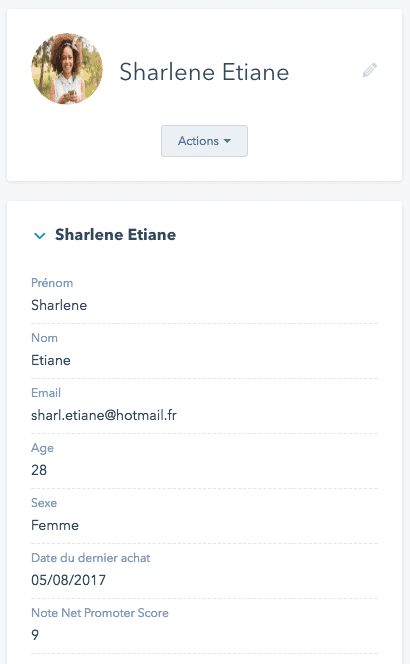Click the large Sharlene Etiane name heading
Viewport: 410px width, 664px height.
204,72
